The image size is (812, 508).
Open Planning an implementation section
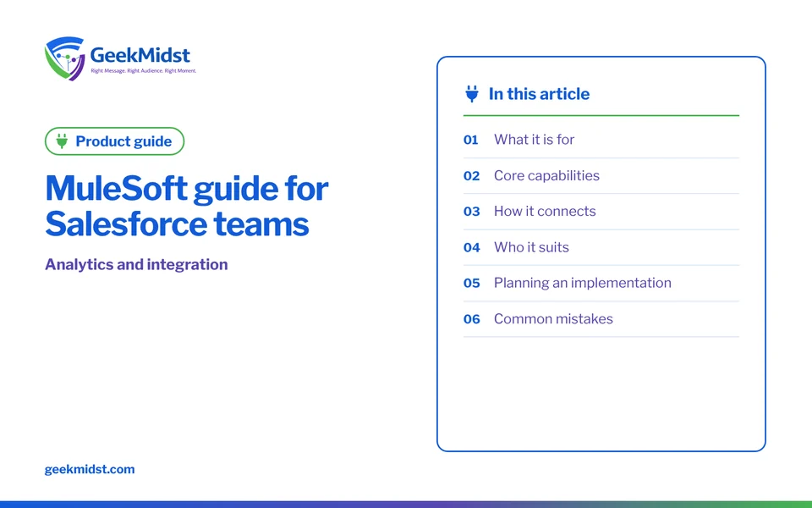point(601,283)
